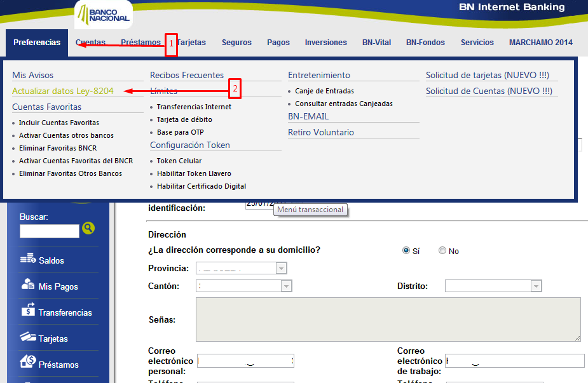Click the Buscar search input field
The width and height of the screenshot is (588, 383).
[x=50, y=231]
